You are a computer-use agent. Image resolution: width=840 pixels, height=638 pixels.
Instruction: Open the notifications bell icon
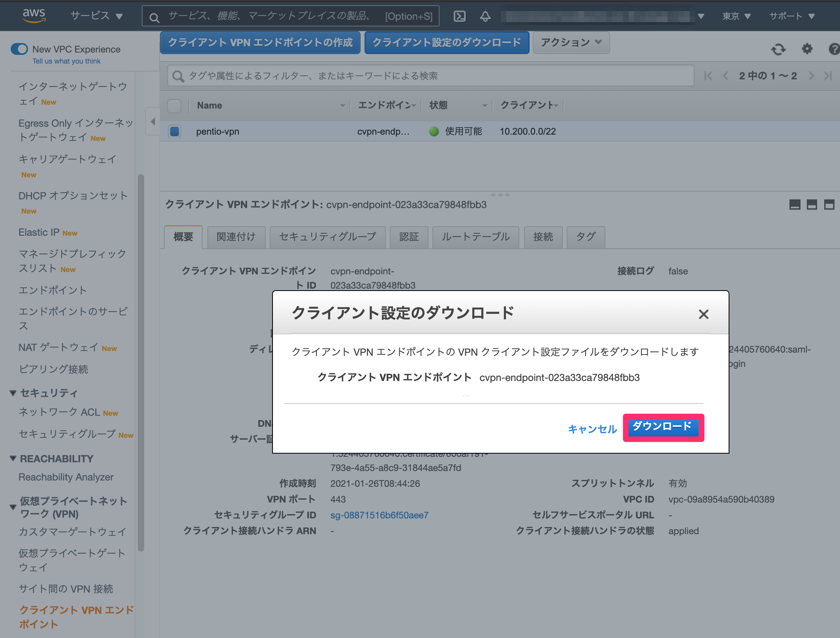click(485, 16)
